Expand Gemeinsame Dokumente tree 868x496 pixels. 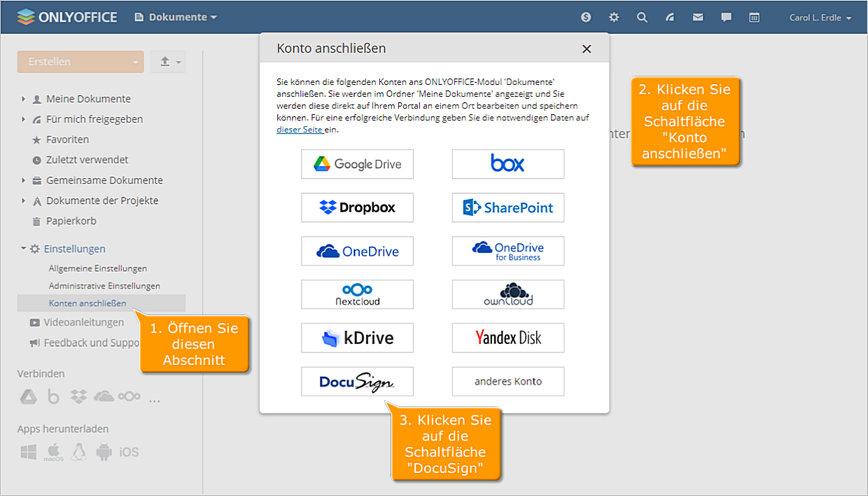click(23, 181)
